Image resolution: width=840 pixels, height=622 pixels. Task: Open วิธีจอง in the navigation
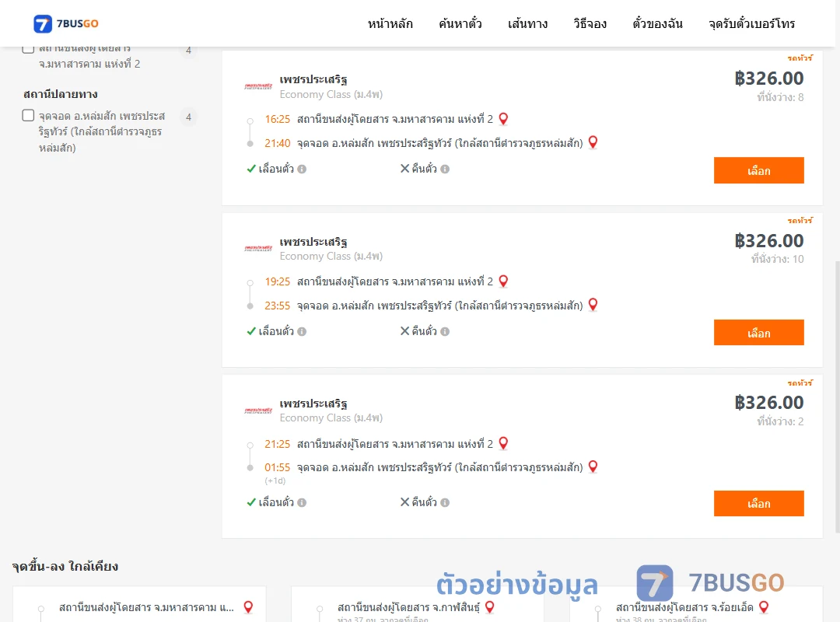(590, 23)
